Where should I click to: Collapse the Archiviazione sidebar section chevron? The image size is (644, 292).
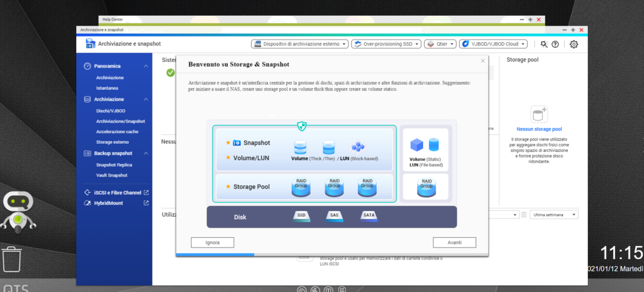[146, 99]
